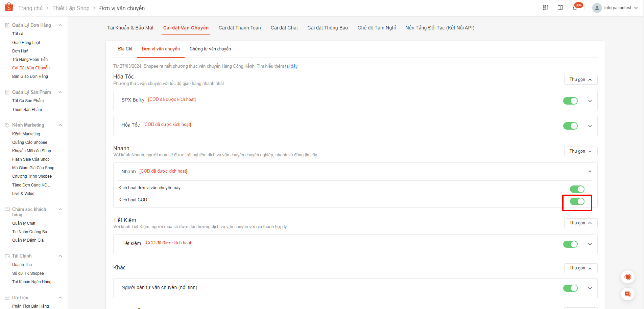Open the notifications bell icon
The width and height of the screenshot is (644, 309).
click(x=575, y=8)
